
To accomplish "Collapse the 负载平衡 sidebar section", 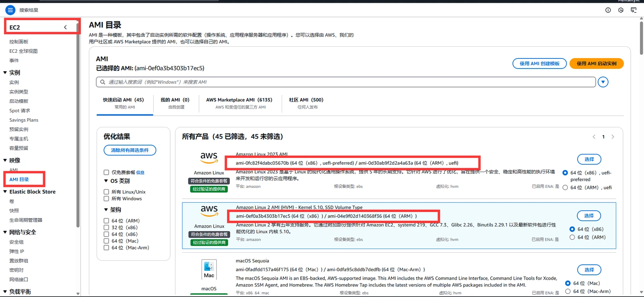I will click(5, 291).
